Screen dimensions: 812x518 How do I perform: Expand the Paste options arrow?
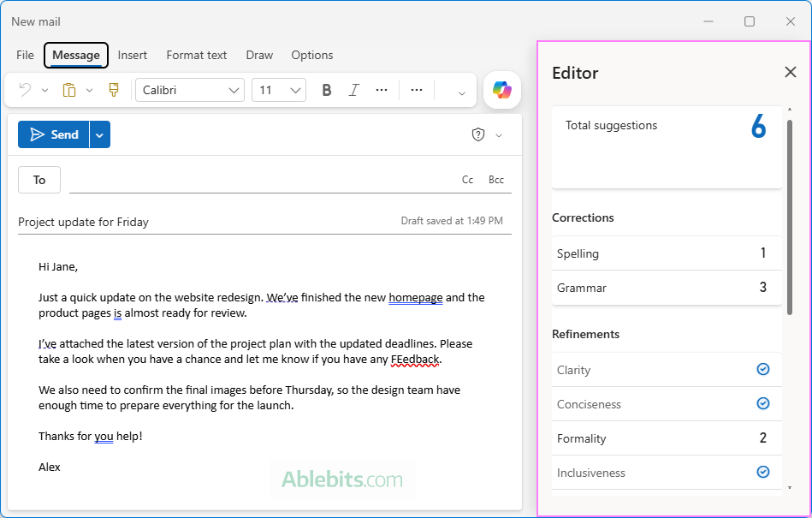coord(89,91)
